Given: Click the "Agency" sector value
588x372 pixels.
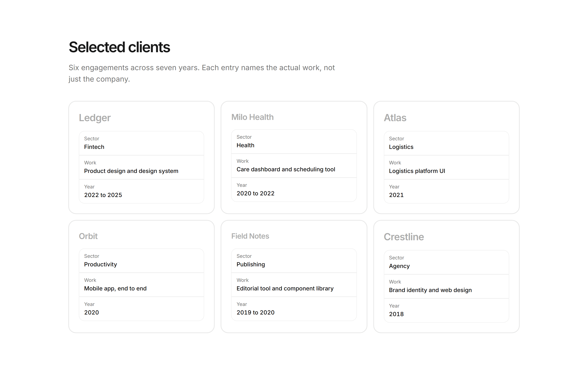Looking at the screenshot, I should [399, 266].
